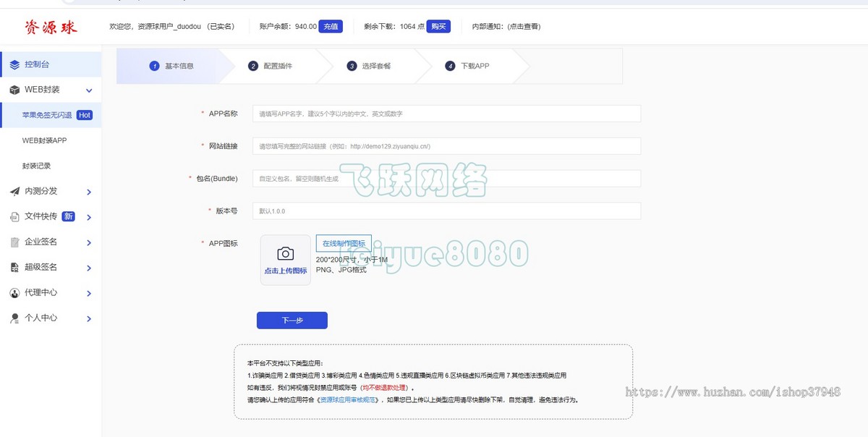Expand the 代理中心 submenu arrow

(x=89, y=293)
